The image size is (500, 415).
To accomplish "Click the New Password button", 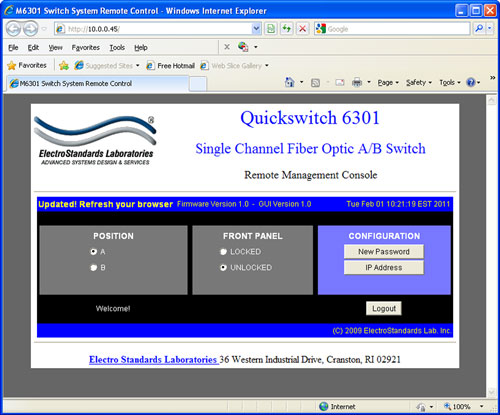I will click(x=384, y=252).
